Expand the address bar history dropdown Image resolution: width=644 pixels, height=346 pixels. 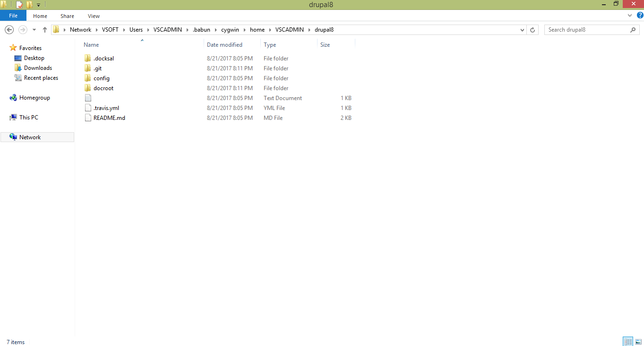pos(522,29)
